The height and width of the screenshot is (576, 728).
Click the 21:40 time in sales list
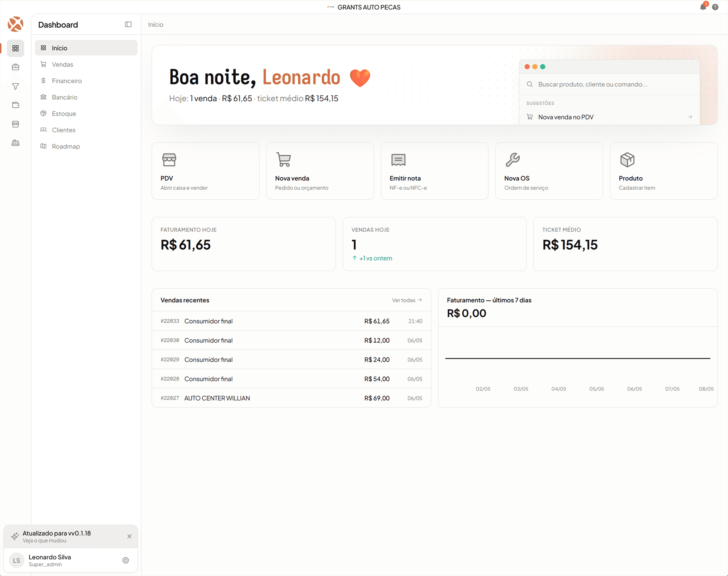click(x=415, y=321)
